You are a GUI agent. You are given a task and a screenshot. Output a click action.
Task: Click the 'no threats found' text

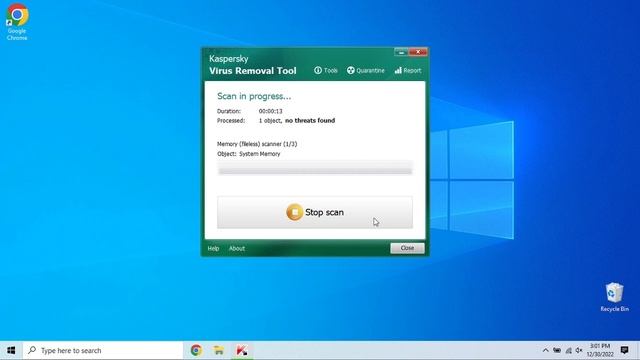(x=310, y=120)
